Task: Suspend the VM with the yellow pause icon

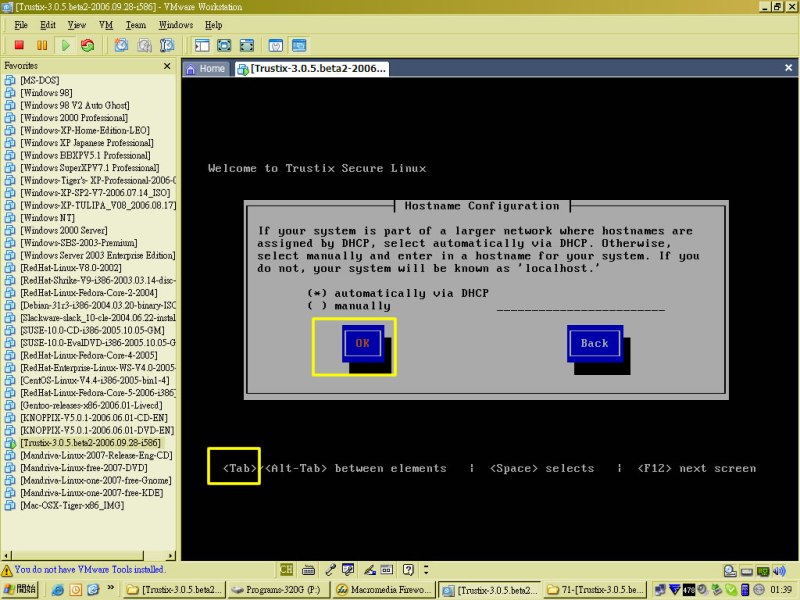Action: [x=42, y=45]
